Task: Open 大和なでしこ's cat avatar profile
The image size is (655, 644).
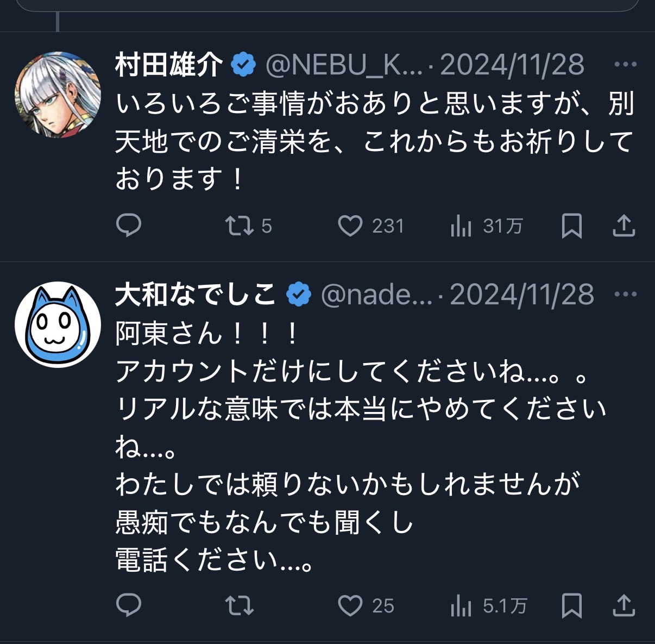Action: click(x=58, y=324)
